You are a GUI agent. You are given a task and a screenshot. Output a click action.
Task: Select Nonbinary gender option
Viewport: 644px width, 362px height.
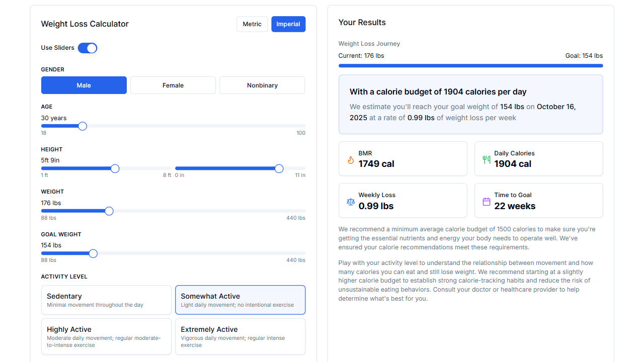[262, 85]
